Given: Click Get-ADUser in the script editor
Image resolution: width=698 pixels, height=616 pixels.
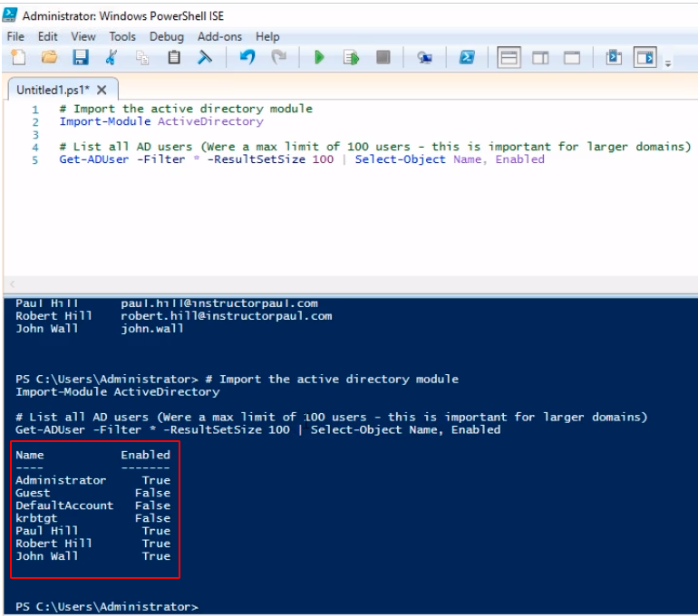Looking at the screenshot, I should [94, 159].
